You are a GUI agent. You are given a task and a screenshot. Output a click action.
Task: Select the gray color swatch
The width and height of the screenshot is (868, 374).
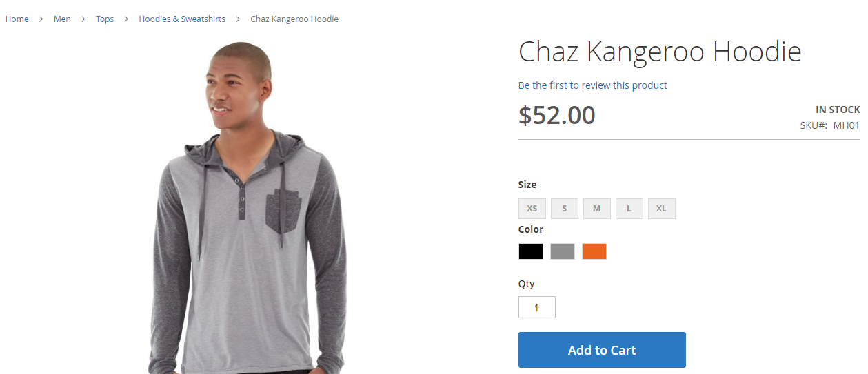(x=563, y=251)
